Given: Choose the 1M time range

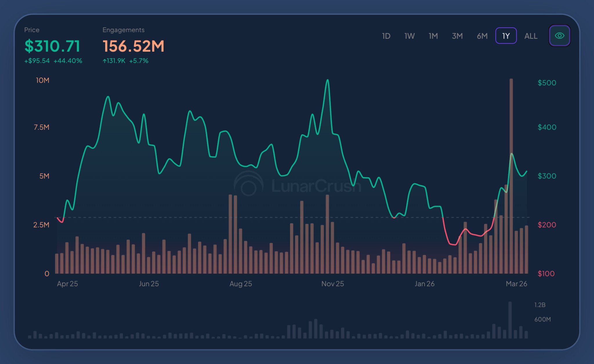Looking at the screenshot, I should [x=433, y=36].
